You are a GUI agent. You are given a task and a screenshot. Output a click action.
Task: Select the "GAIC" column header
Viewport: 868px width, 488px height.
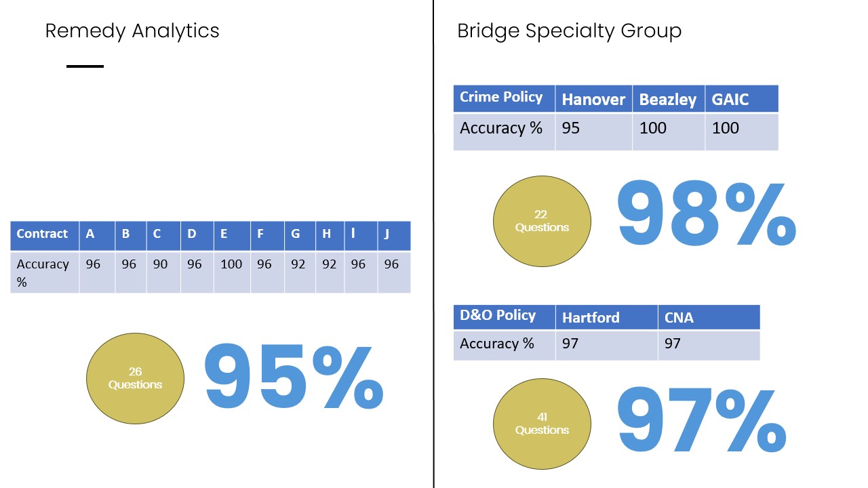(x=741, y=100)
